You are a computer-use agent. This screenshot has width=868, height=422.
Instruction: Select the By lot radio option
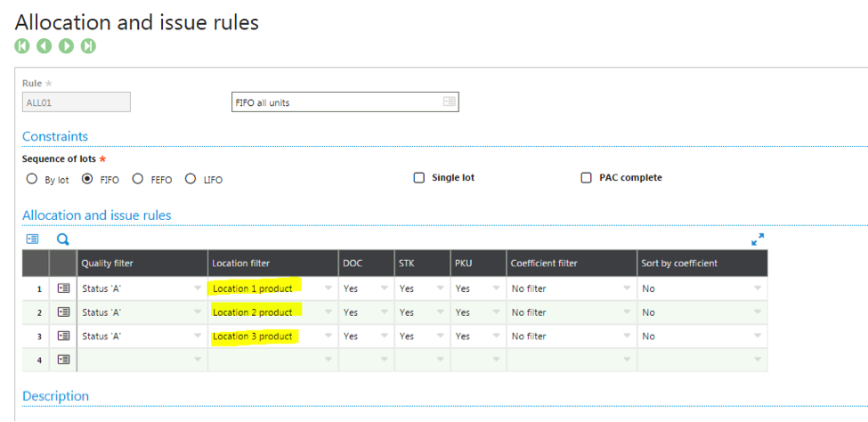(x=32, y=179)
